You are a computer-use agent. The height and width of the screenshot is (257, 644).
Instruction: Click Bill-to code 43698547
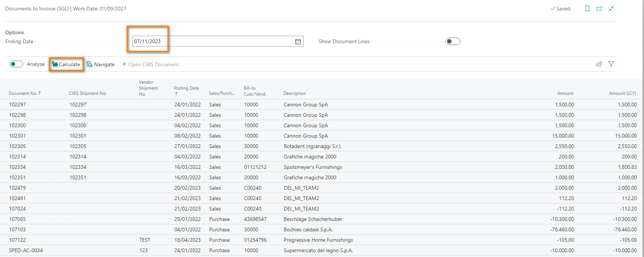pos(255,219)
